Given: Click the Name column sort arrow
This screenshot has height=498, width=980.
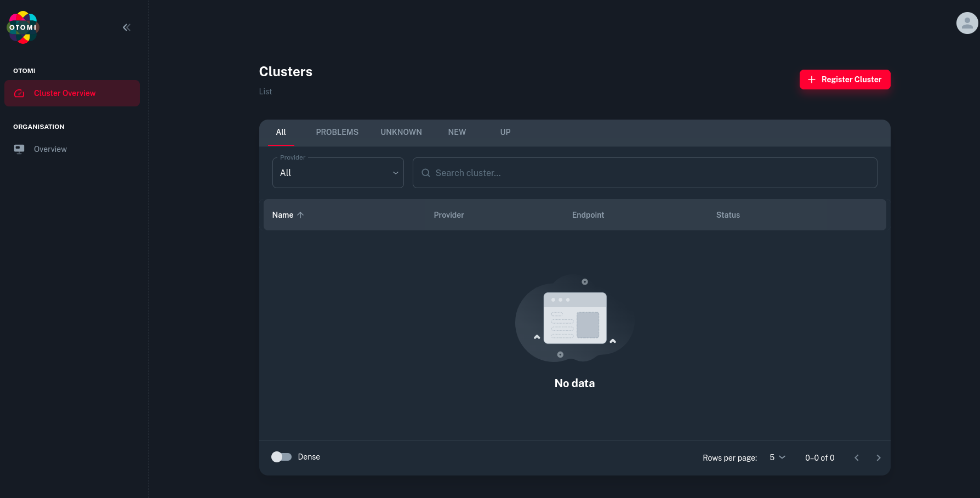Looking at the screenshot, I should tap(300, 215).
